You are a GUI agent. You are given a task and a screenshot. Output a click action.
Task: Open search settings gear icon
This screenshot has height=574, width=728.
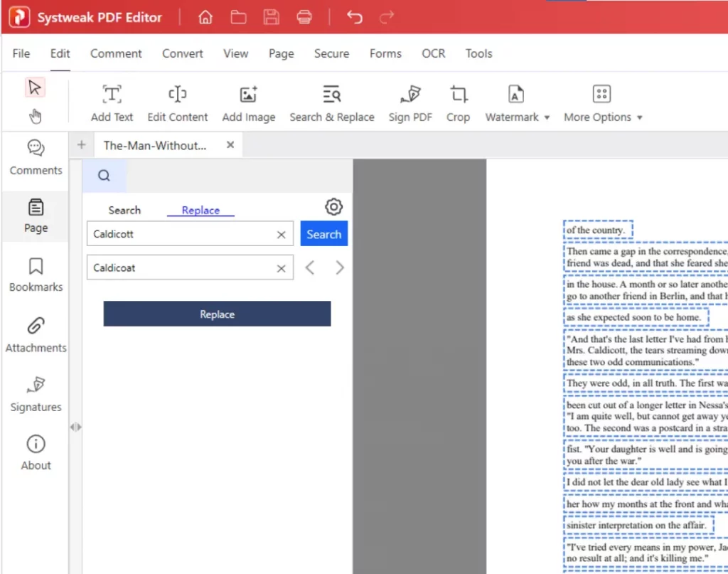click(x=333, y=207)
